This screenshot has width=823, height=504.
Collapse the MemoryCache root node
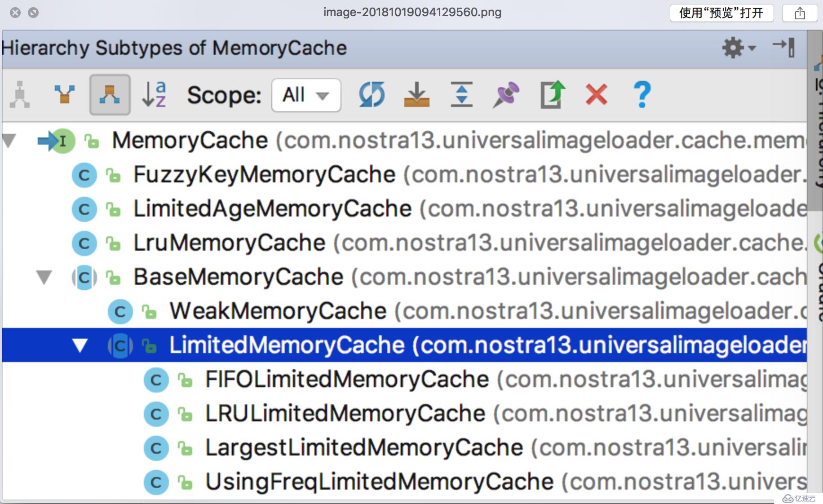pos(9,141)
